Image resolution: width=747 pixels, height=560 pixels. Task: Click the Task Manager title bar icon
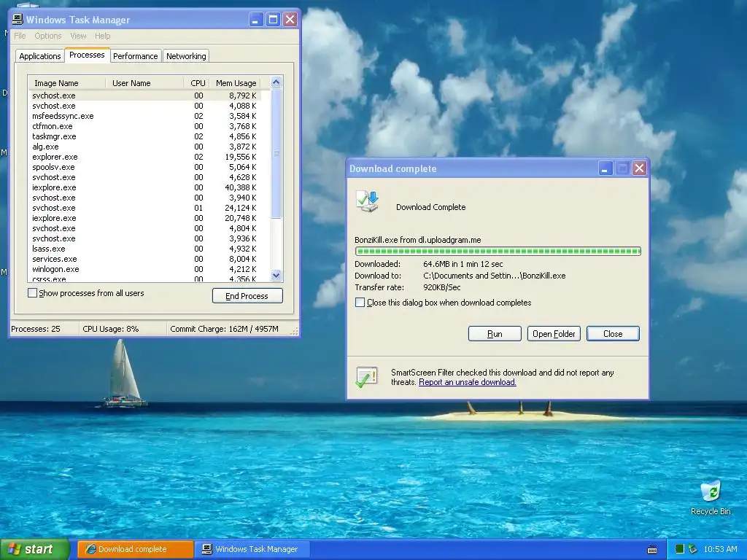18,19
